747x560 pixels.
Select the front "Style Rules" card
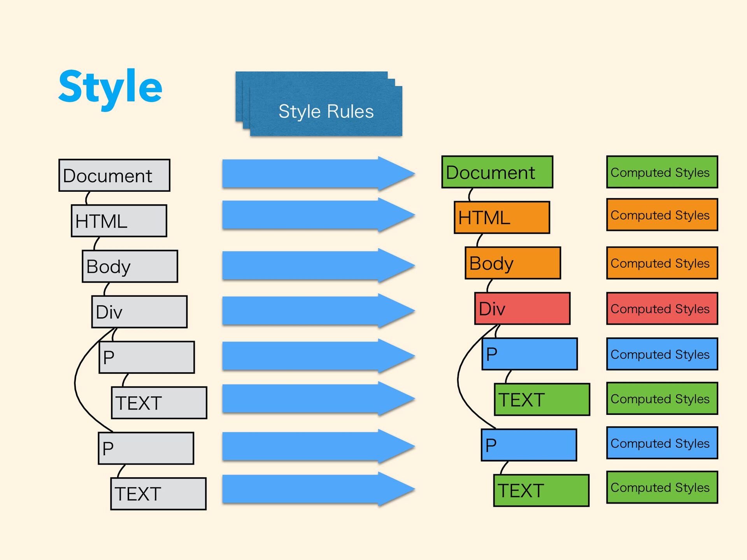coord(326,111)
